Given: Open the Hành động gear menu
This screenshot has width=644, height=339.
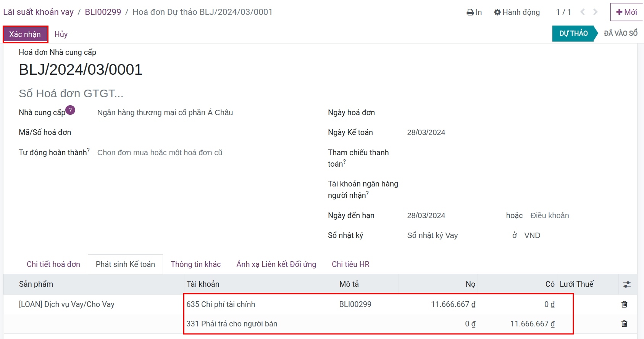Looking at the screenshot, I should 517,12.
